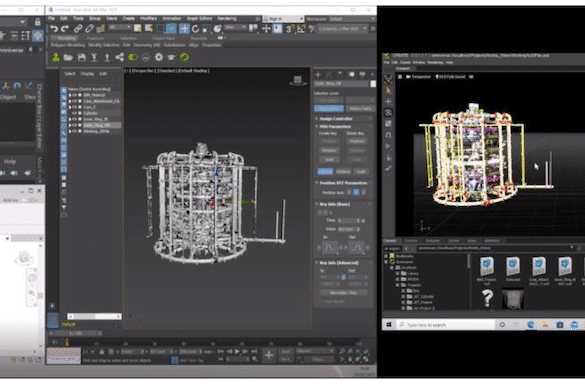The width and height of the screenshot is (585, 388).
Task: Click the Import button in Create content browser
Action: [392, 248]
